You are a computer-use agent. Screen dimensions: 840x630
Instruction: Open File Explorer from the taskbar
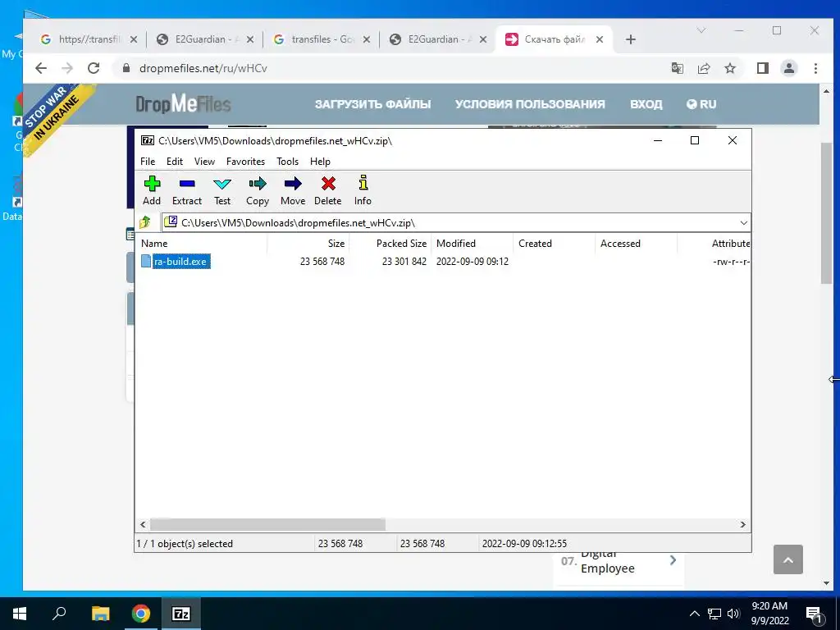pyautogui.click(x=100, y=614)
